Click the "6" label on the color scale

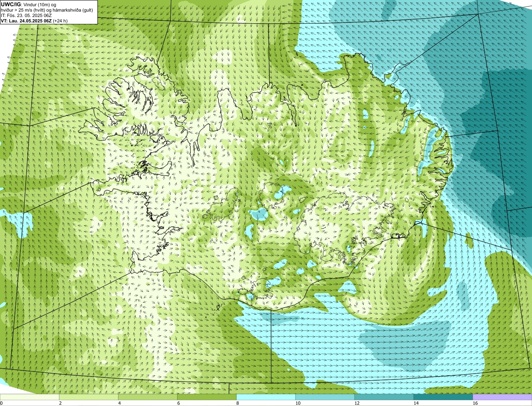tap(178, 403)
